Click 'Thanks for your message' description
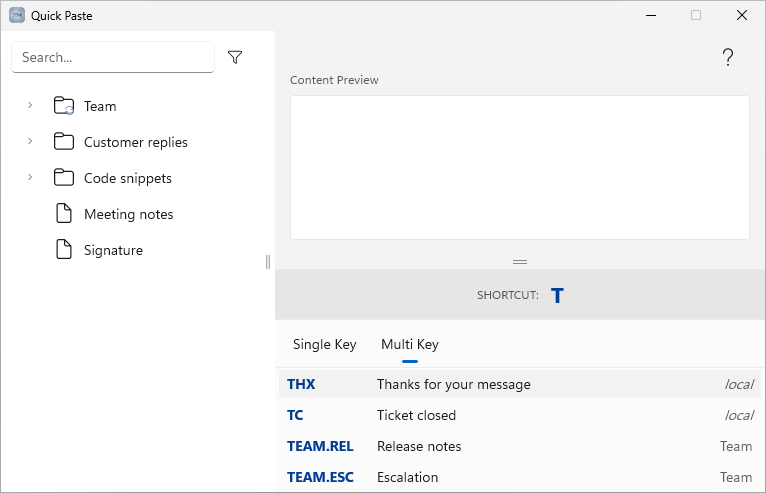Image resolution: width=766 pixels, height=493 pixels. click(453, 385)
